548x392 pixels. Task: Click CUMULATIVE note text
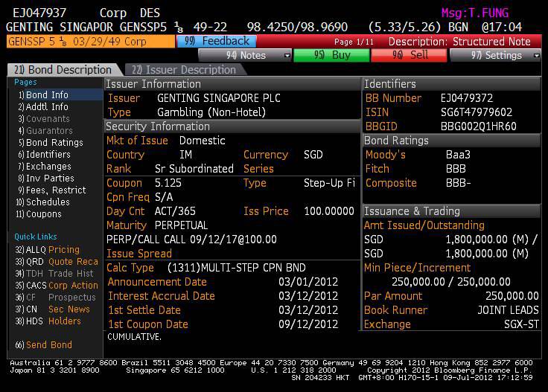(x=134, y=337)
